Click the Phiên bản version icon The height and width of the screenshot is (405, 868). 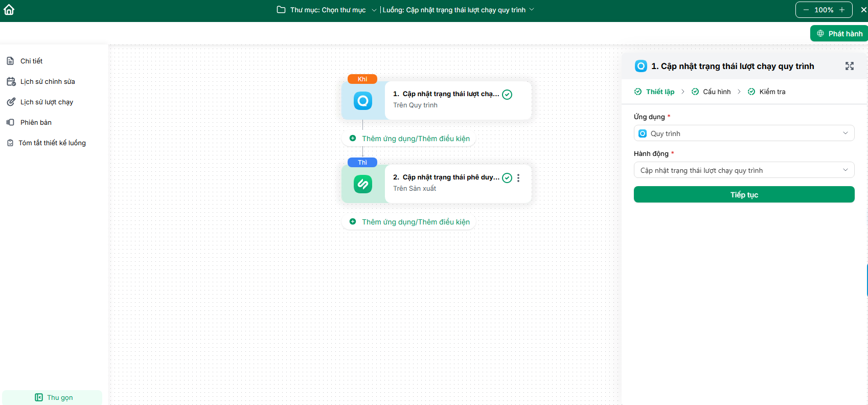tap(10, 122)
